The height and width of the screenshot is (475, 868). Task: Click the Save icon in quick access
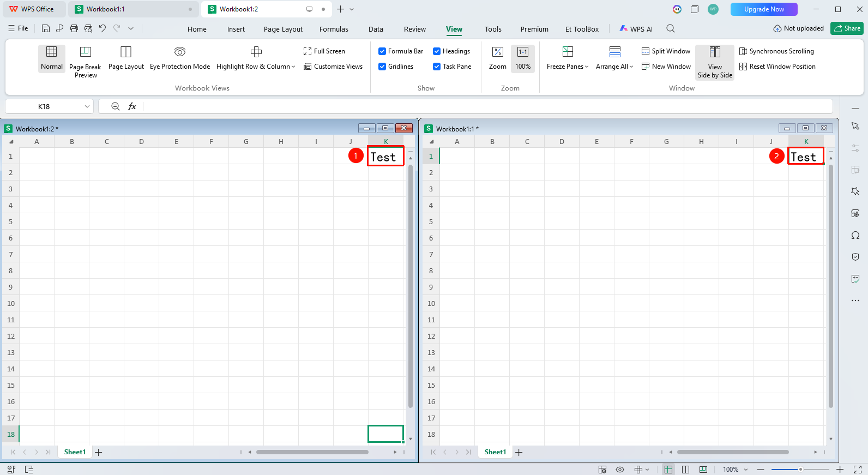[x=46, y=28]
